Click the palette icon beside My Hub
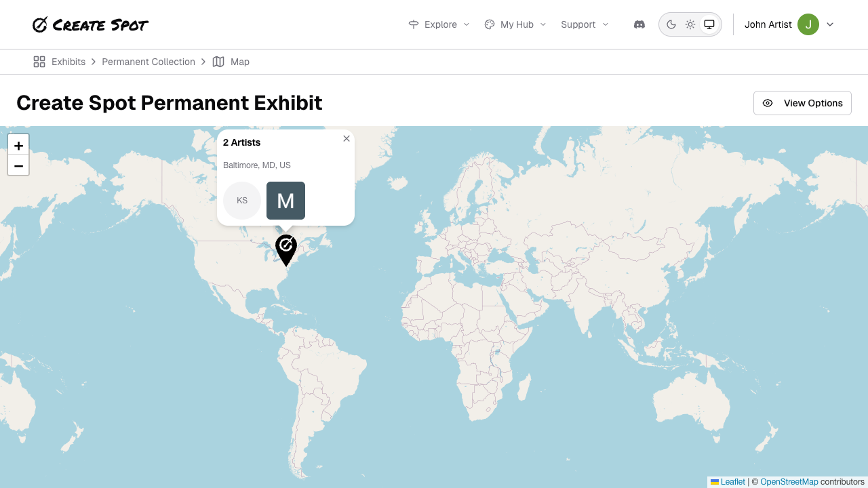This screenshot has height=488, width=868. pos(489,24)
